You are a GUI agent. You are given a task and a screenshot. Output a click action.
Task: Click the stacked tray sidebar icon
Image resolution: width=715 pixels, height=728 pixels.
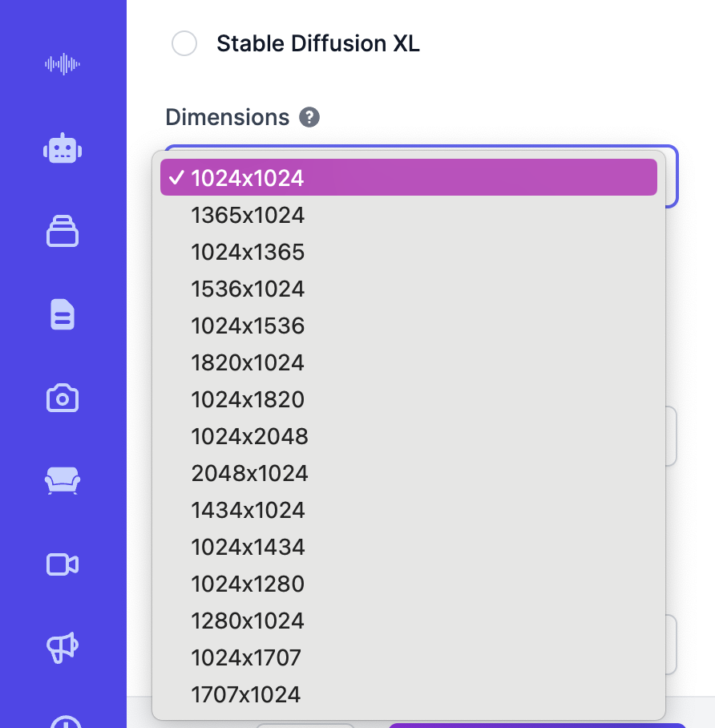63,232
